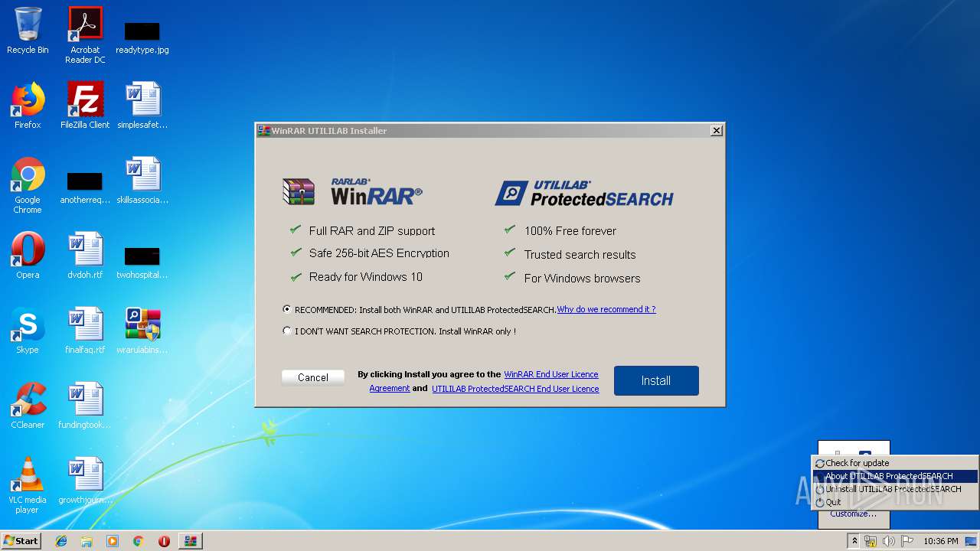Viewport: 980px width, 551px height.
Task: Open Firefox from the desktop
Action: click(x=28, y=106)
